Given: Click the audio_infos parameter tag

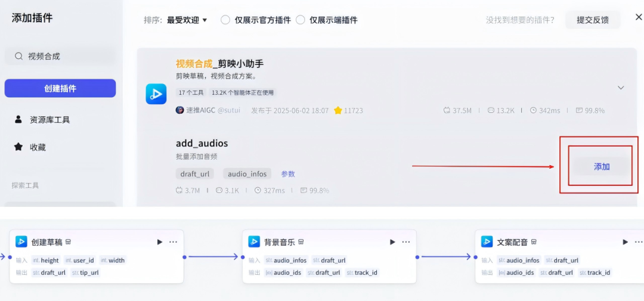Looking at the screenshot, I should [247, 173].
